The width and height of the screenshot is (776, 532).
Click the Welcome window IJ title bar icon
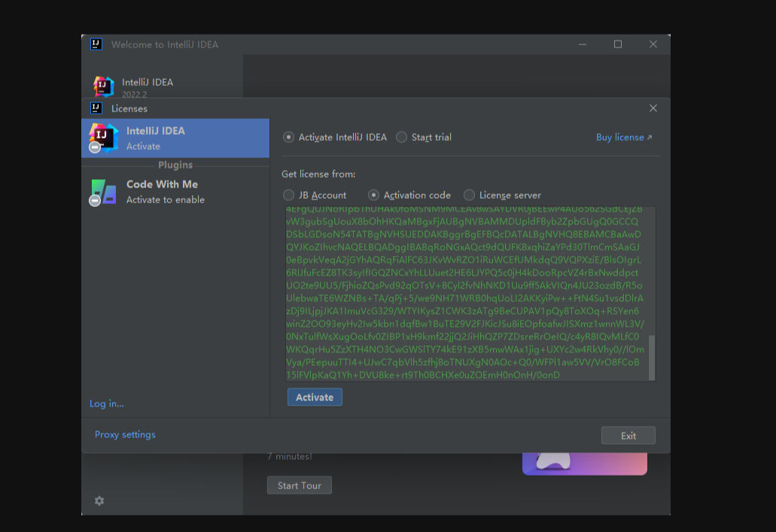tap(96, 44)
